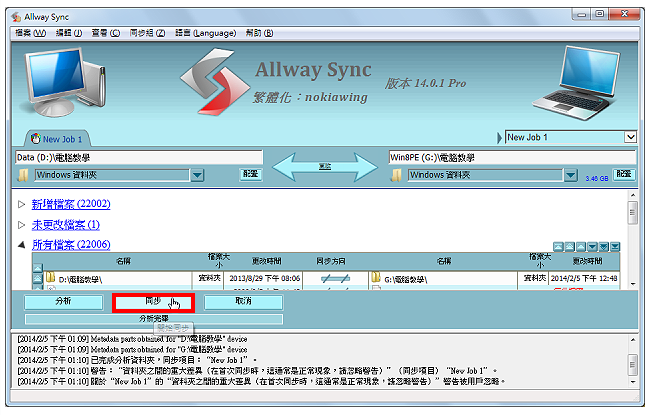
Task: Open the 新增檔案 (22002) link
Action: pyautogui.click(x=71, y=204)
